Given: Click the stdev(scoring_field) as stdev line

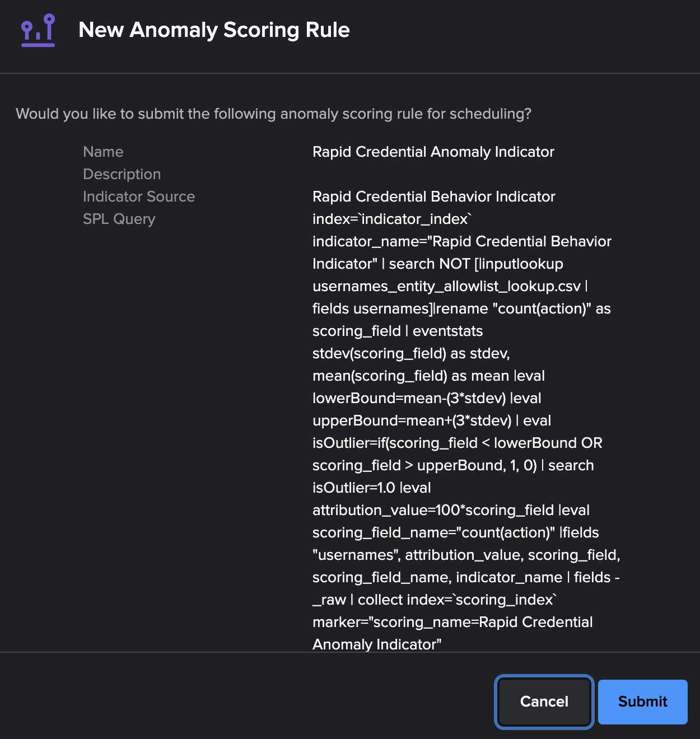Looking at the screenshot, I should [x=411, y=353].
